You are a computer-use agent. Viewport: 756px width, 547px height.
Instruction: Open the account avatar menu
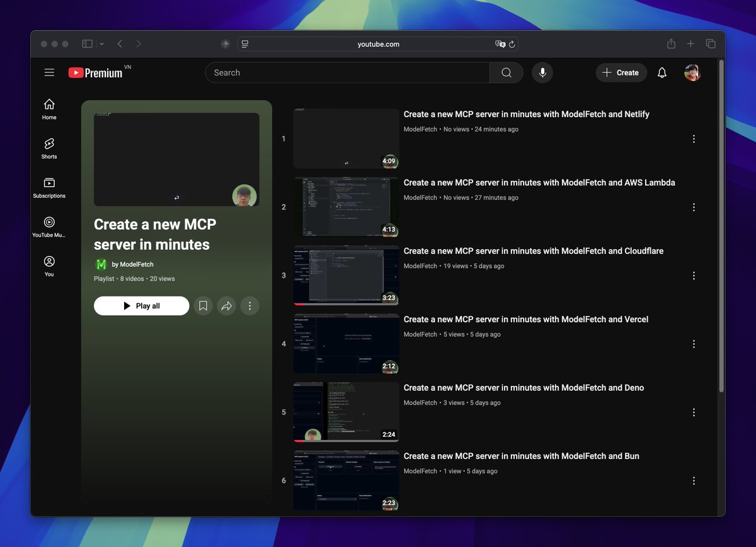coord(692,72)
